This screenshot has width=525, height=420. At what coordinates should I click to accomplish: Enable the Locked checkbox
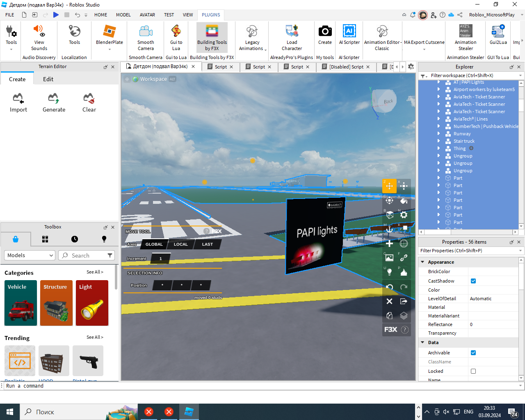tap(473, 371)
